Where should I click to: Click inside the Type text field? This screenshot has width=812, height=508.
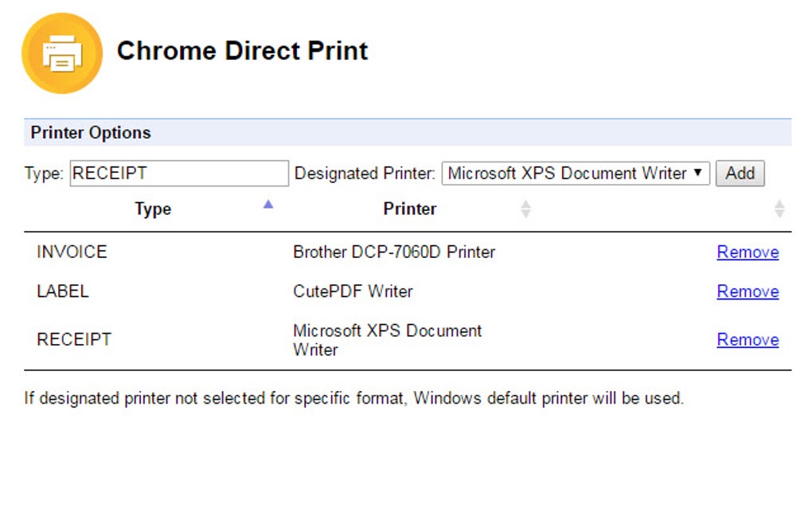178,173
